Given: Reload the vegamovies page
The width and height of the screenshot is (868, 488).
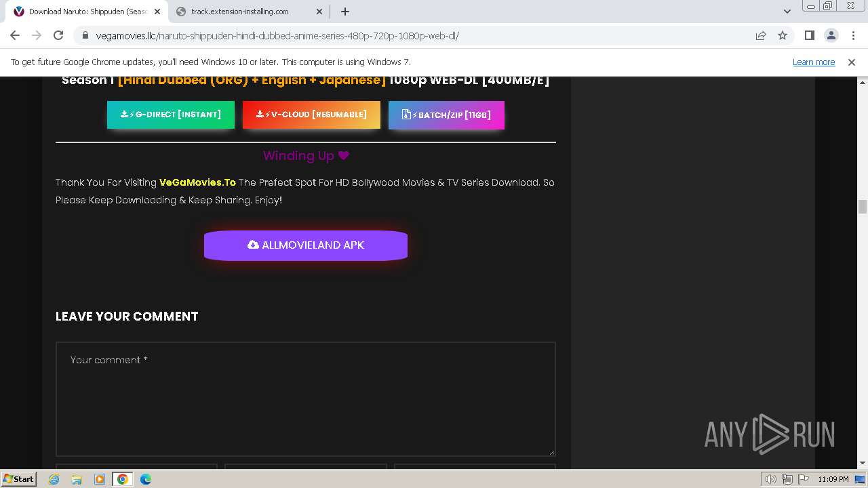Looking at the screenshot, I should (x=58, y=35).
